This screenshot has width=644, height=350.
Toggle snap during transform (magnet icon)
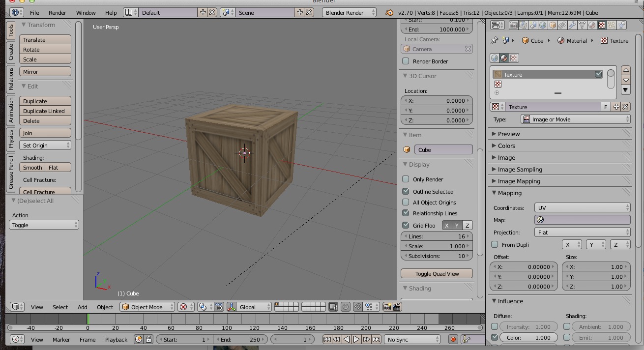[x=357, y=307]
